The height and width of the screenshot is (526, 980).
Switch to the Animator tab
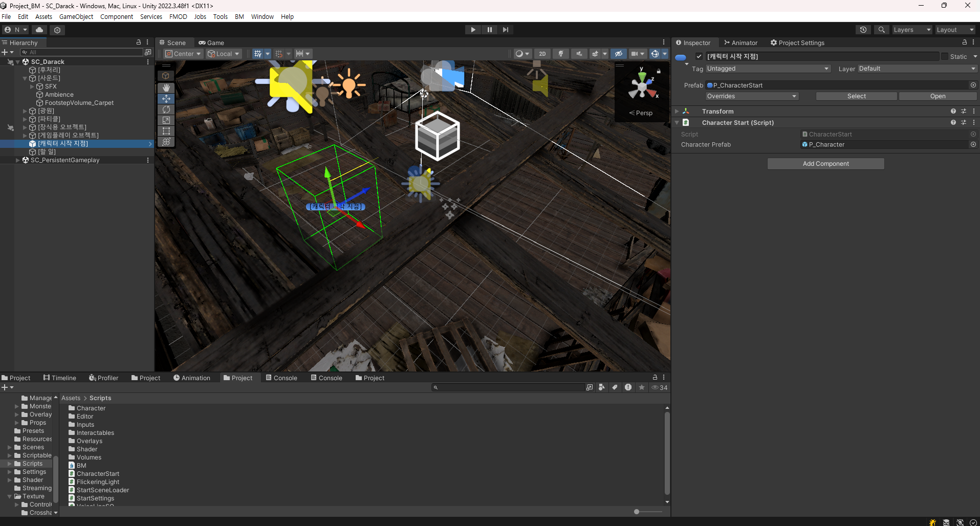(741, 42)
